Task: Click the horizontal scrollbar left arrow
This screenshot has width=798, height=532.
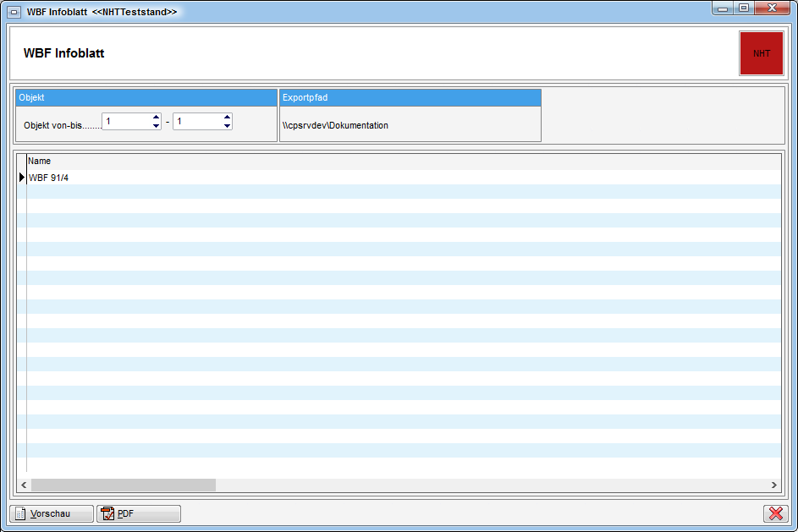Action: tap(24, 485)
